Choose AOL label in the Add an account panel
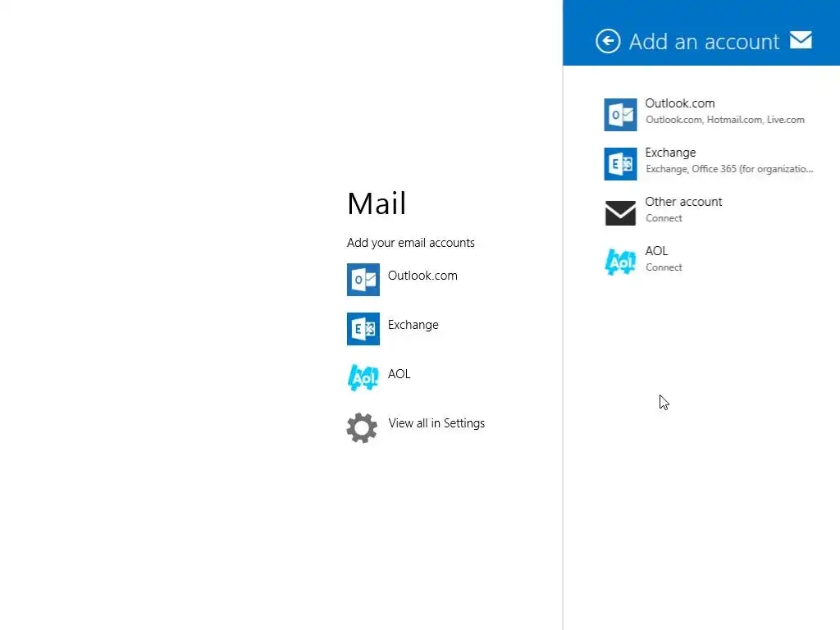The width and height of the screenshot is (840, 630). (656, 251)
